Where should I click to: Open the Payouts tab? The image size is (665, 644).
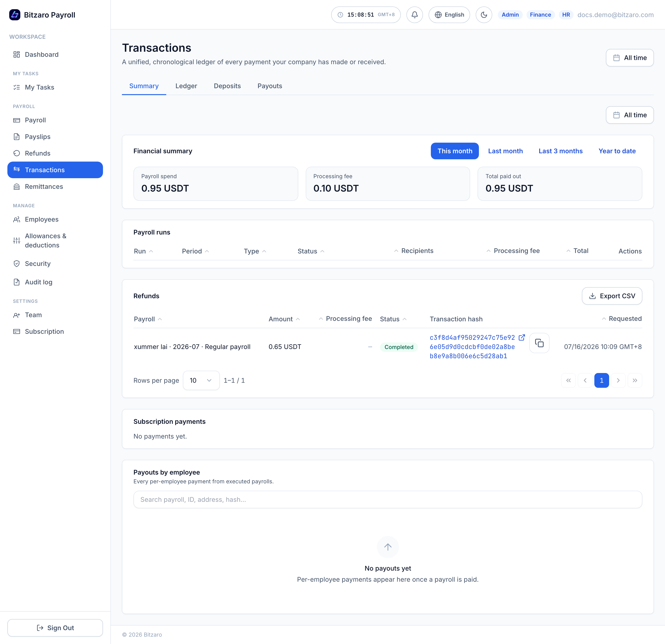[x=270, y=86]
